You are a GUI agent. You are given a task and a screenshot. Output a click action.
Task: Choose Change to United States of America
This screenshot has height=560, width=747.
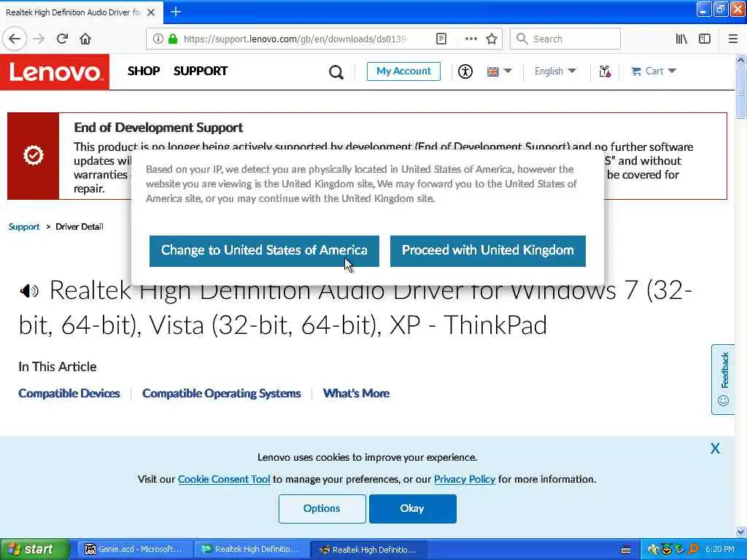point(264,251)
